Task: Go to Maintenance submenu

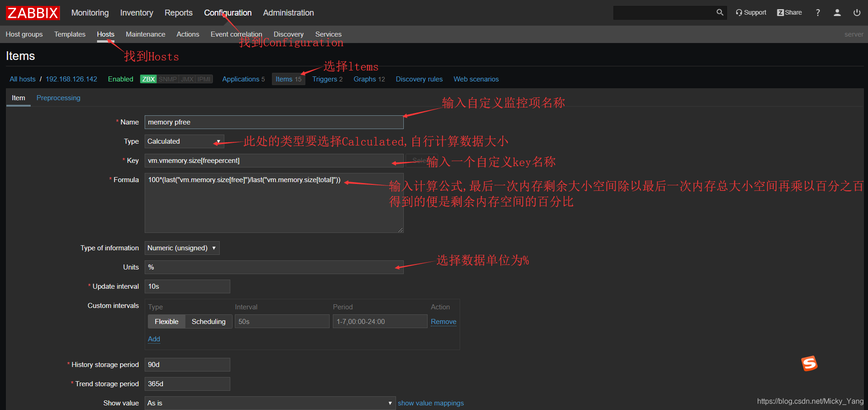Action: click(x=146, y=34)
